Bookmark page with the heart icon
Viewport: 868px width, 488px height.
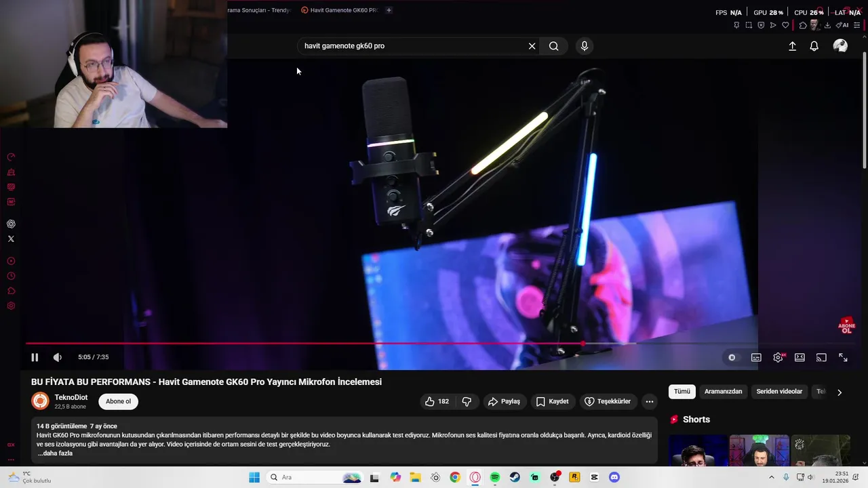pyautogui.click(x=785, y=25)
